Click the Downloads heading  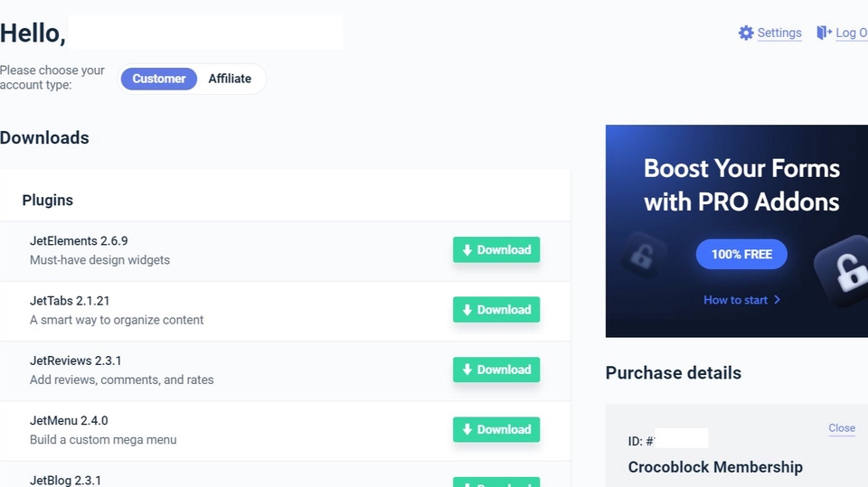44,138
